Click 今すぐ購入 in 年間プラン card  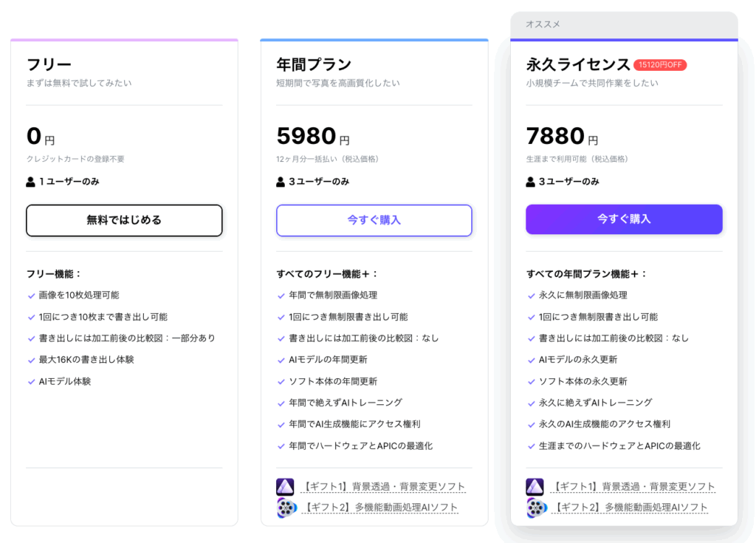374,220
